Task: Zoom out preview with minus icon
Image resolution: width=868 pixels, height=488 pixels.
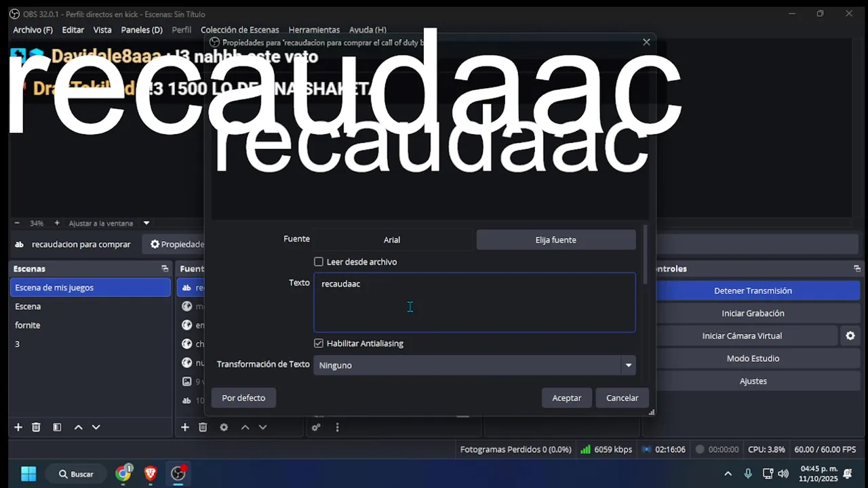Action: point(17,223)
